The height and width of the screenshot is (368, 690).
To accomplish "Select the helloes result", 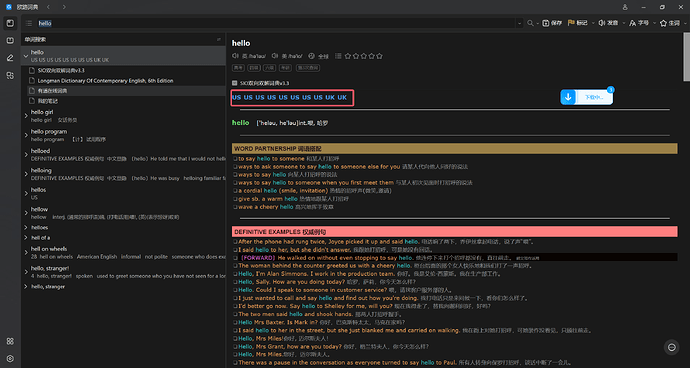I will [x=40, y=228].
